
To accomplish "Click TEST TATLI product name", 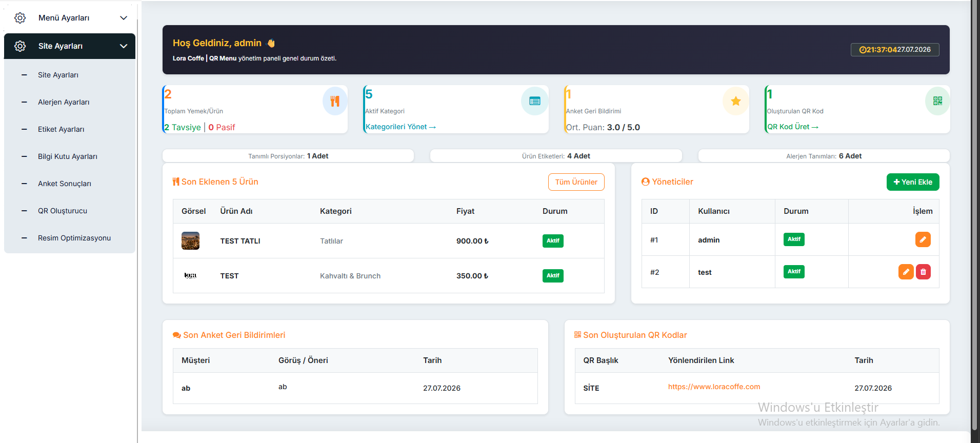I will click(x=241, y=241).
